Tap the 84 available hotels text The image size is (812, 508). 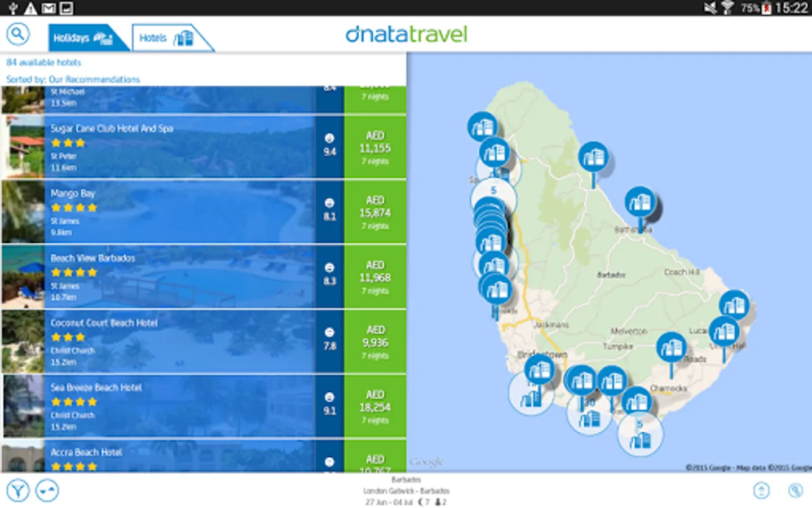point(43,62)
